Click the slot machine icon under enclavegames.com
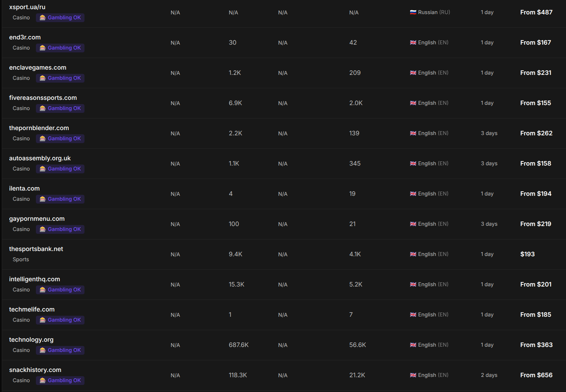Viewport: 566px width, 392px height. point(43,78)
